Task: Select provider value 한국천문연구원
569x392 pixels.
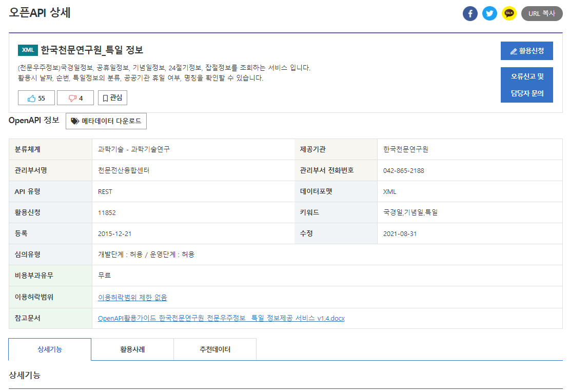Action: [406, 149]
